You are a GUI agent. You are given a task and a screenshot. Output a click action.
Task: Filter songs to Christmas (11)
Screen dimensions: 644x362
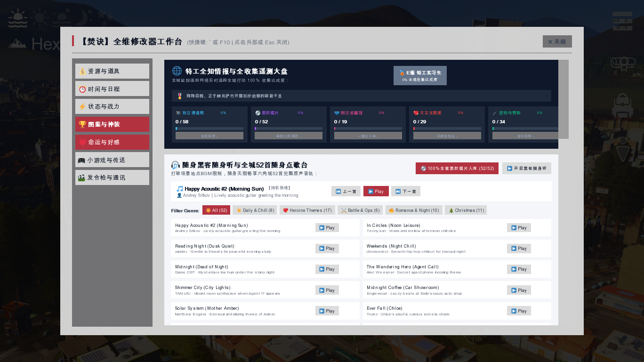tap(466, 210)
